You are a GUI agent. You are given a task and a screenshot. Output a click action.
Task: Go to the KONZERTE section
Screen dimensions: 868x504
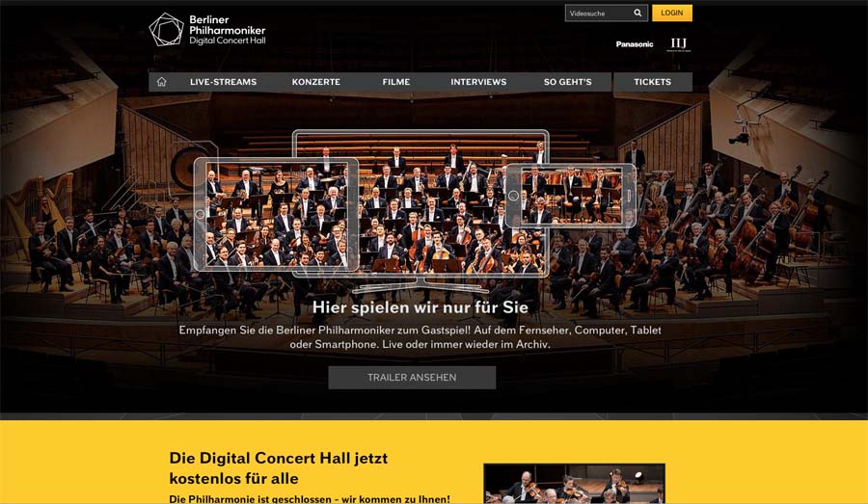point(316,82)
